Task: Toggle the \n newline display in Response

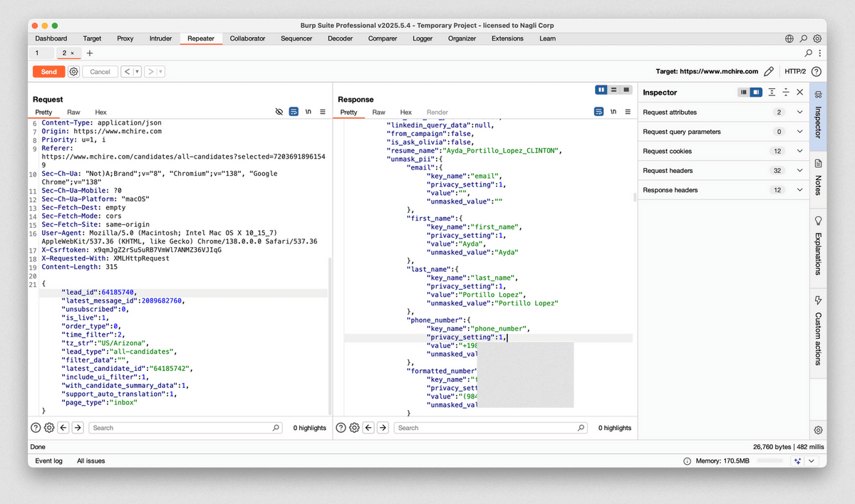Action: point(613,112)
